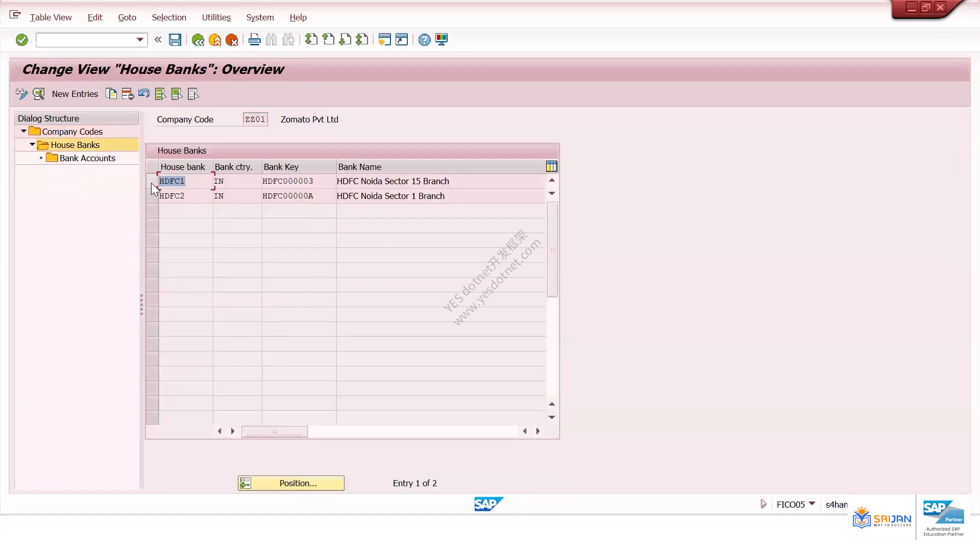This screenshot has width=980, height=551.
Task: Click the red Cancel icon
Action: point(232,40)
